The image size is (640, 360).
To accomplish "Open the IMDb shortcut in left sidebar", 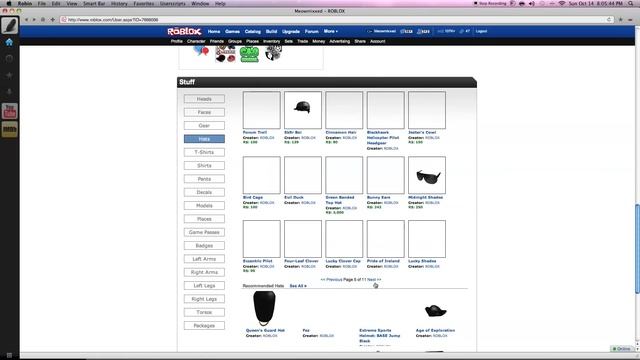I will point(9,130).
